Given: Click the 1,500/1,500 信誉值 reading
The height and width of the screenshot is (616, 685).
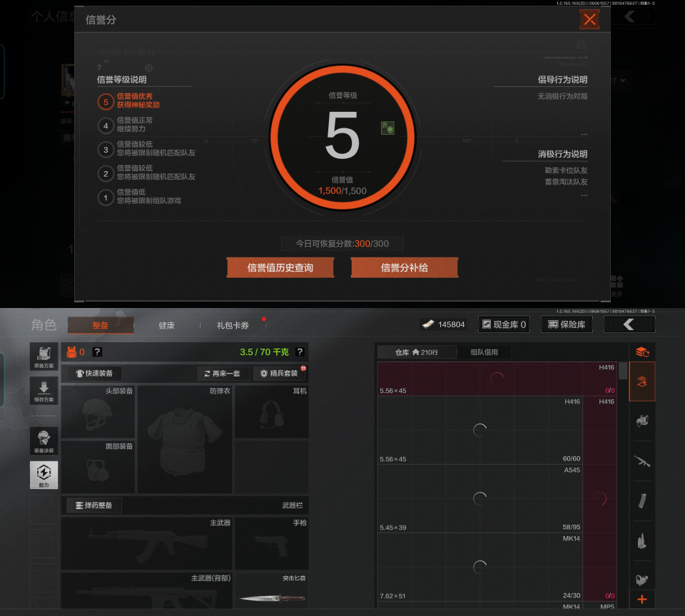Looking at the screenshot, I should pos(342,191).
